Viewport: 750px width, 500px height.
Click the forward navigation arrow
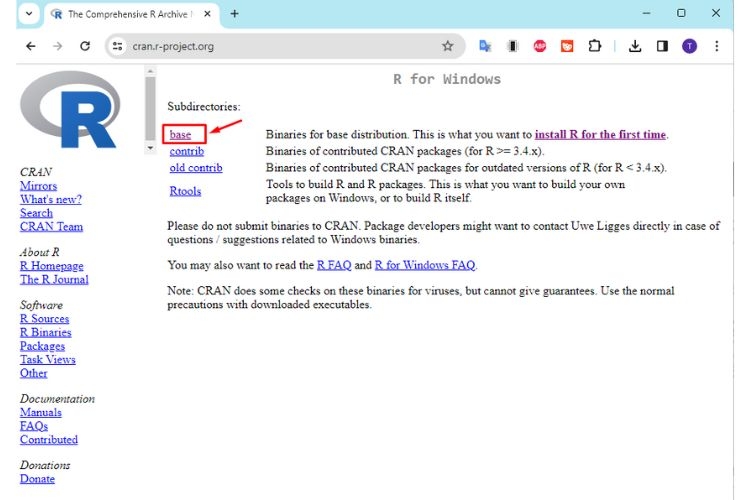[x=57, y=46]
